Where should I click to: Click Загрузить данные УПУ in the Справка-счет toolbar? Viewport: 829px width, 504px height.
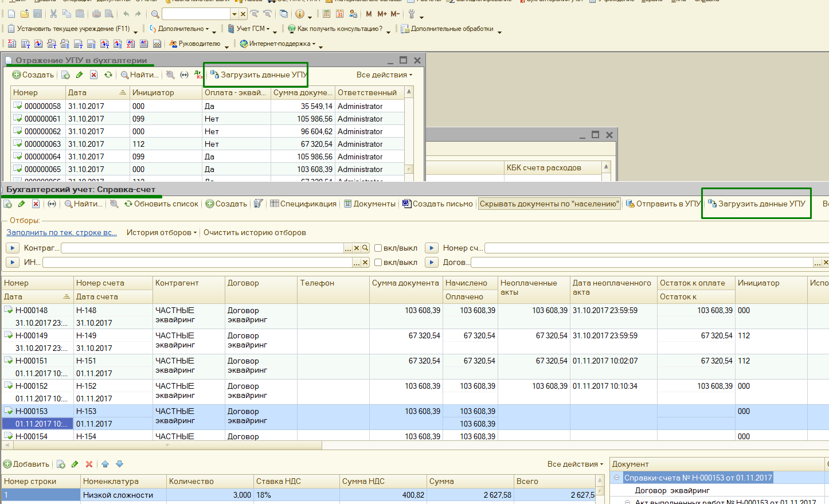[756, 204]
